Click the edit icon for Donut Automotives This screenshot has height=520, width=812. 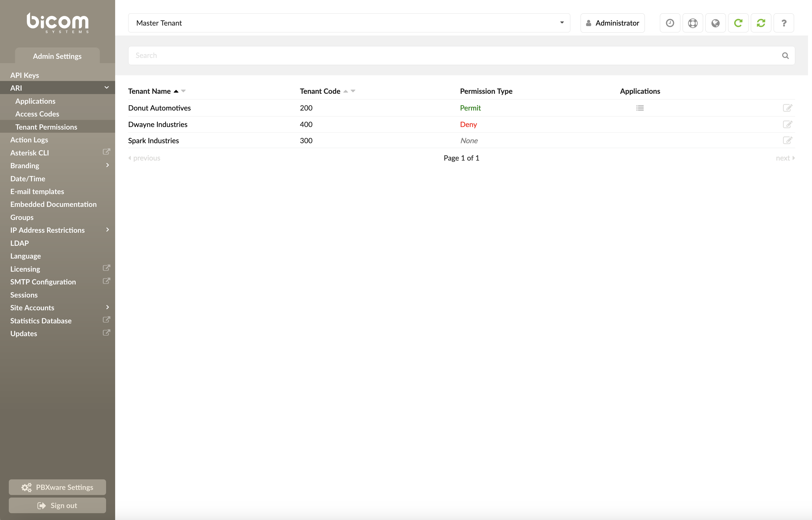[x=788, y=108]
